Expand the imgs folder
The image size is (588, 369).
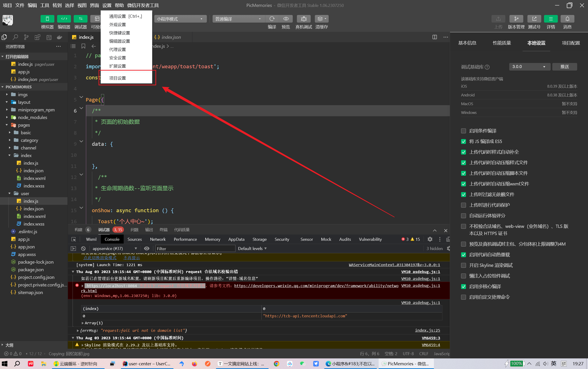[x=22, y=95]
